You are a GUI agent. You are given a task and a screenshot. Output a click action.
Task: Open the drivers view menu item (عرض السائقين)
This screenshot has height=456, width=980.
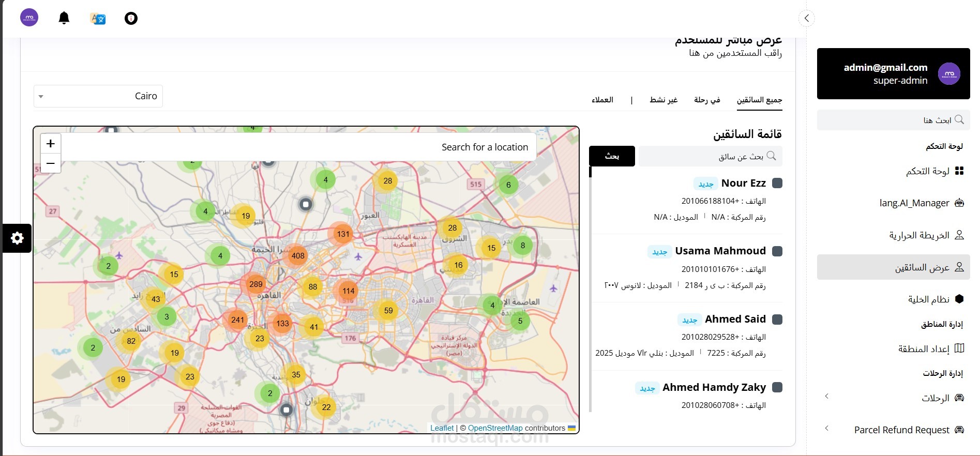tap(894, 267)
